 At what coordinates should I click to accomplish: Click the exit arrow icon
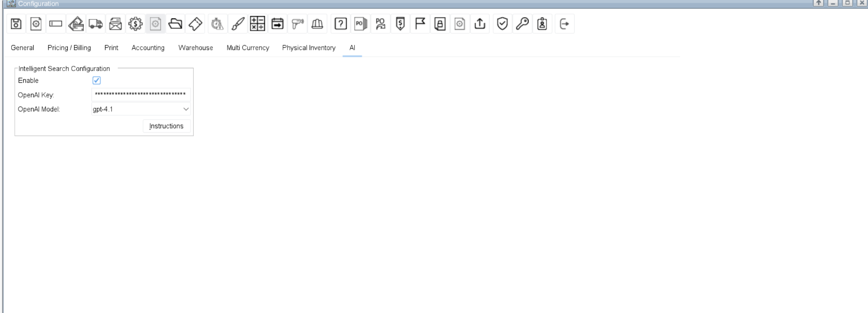click(564, 24)
